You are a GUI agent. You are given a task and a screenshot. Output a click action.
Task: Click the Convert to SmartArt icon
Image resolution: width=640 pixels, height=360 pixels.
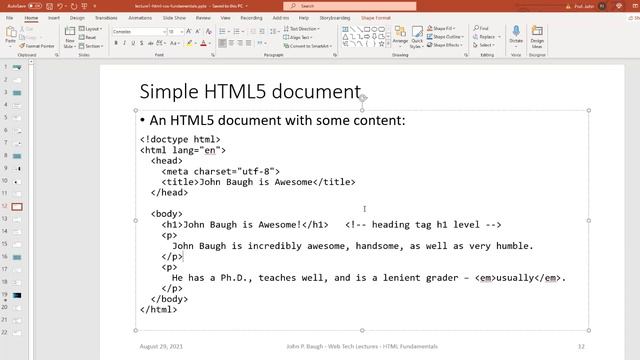point(286,46)
